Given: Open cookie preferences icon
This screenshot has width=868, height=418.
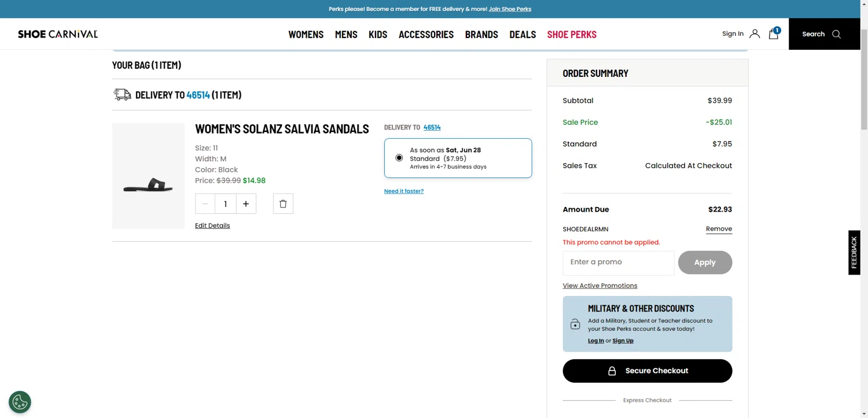Looking at the screenshot, I should click(x=20, y=402).
